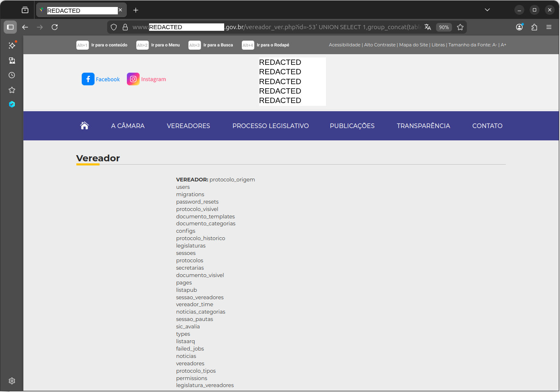Open the hamburger application menu
This screenshot has height=392, width=560.
pos(549,27)
